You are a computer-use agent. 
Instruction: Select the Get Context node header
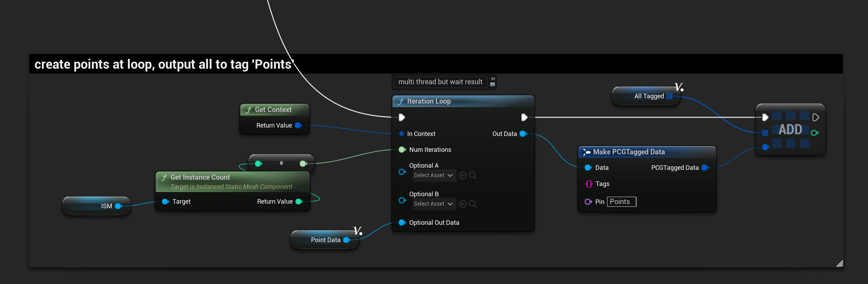point(274,110)
